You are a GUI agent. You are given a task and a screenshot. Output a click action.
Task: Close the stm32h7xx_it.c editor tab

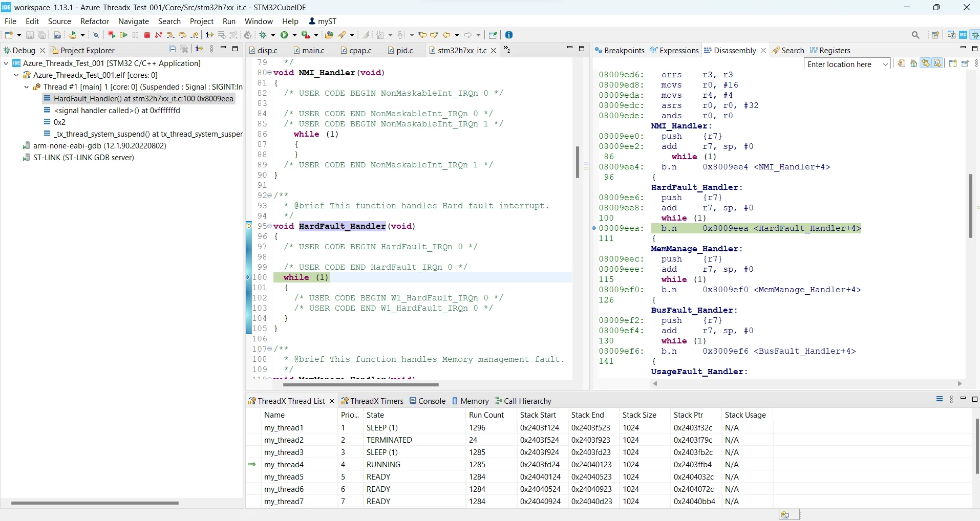point(494,50)
